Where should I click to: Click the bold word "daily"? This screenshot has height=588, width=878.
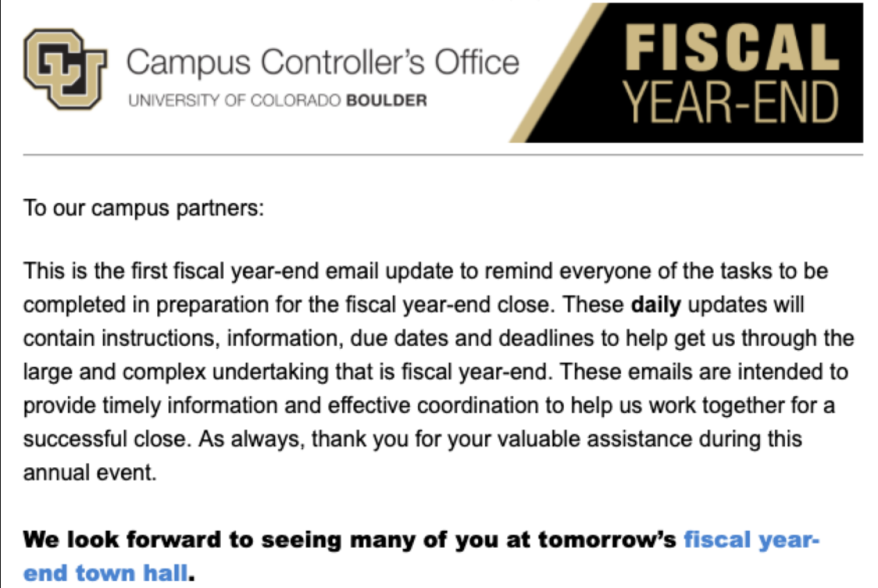tap(656, 305)
